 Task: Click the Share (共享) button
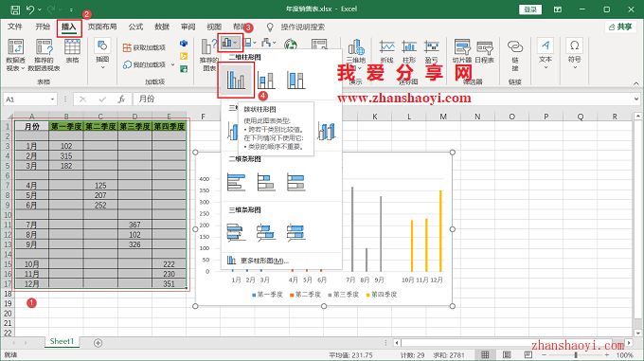[620, 27]
